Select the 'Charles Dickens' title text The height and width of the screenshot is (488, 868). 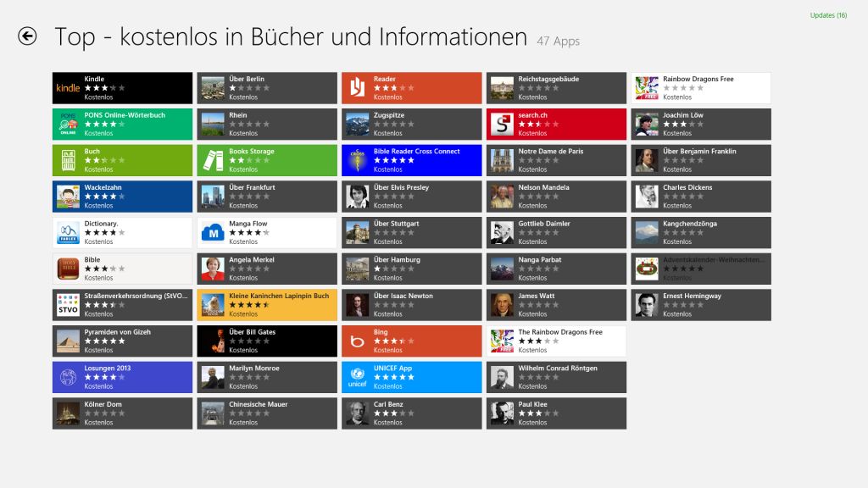[x=687, y=187]
